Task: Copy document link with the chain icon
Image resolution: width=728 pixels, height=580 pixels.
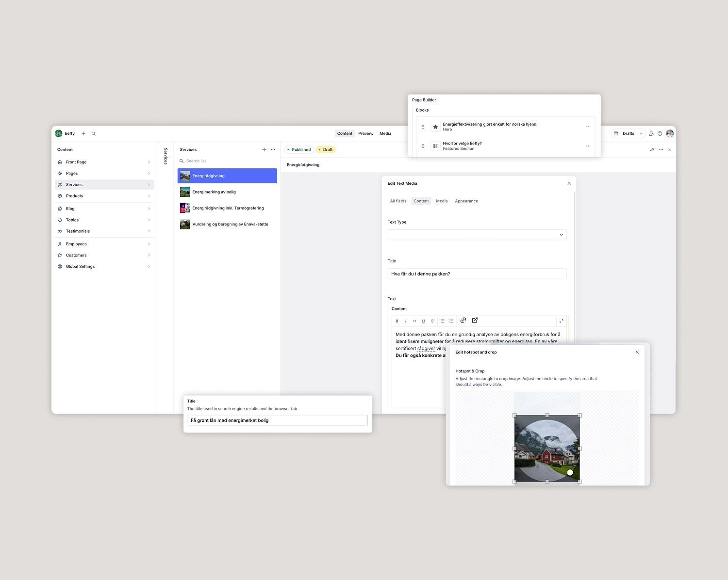Action: [652, 150]
